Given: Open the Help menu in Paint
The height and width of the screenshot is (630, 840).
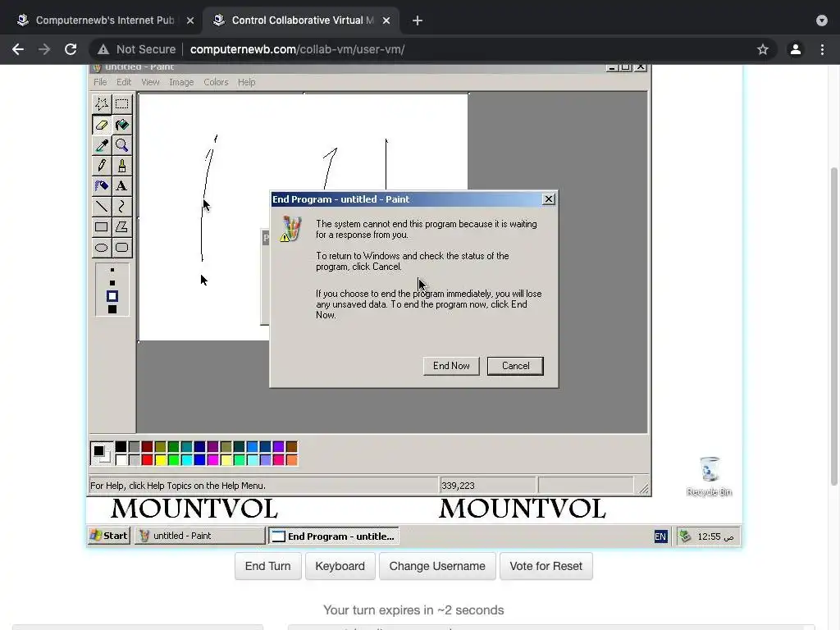Looking at the screenshot, I should (246, 82).
